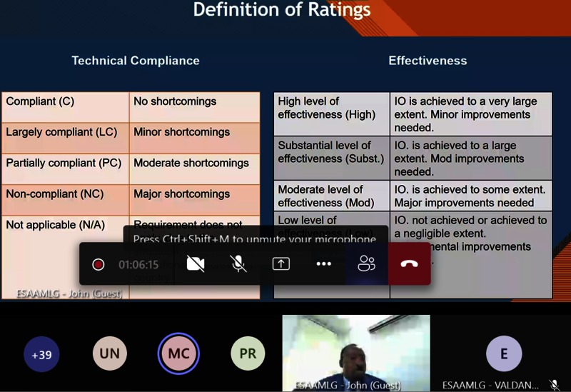This screenshot has height=392, width=571.
Task: Open the More actions ellipsis menu
Action: 324,264
